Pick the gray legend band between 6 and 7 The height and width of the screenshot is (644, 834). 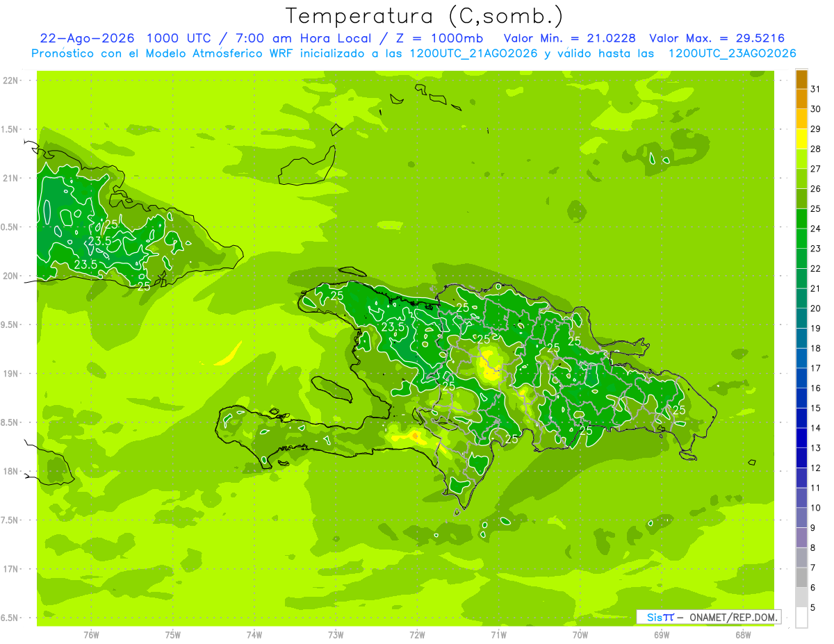[x=801, y=577]
